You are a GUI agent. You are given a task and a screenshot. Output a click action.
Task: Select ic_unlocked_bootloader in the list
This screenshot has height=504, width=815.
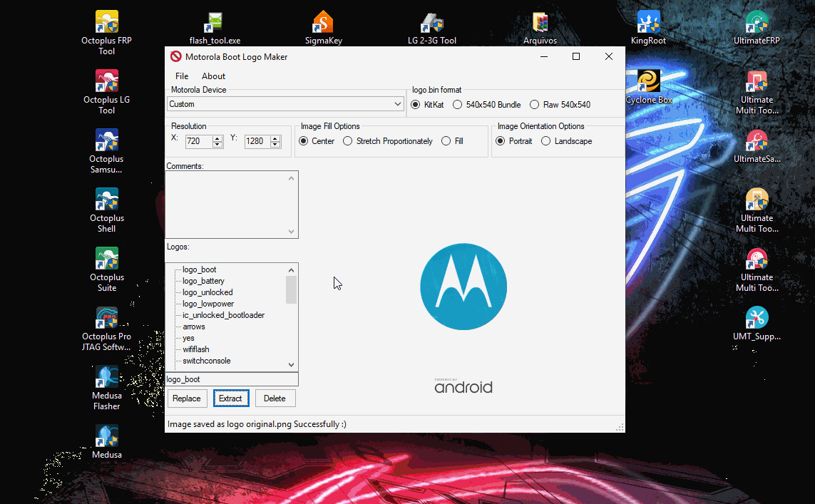coord(223,315)
